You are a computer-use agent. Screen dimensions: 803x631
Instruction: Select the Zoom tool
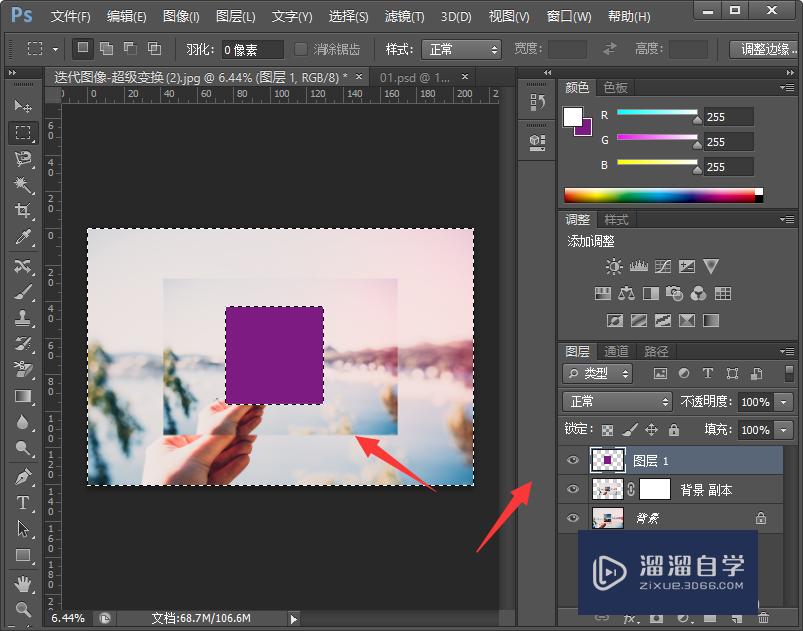coord(23,609)
